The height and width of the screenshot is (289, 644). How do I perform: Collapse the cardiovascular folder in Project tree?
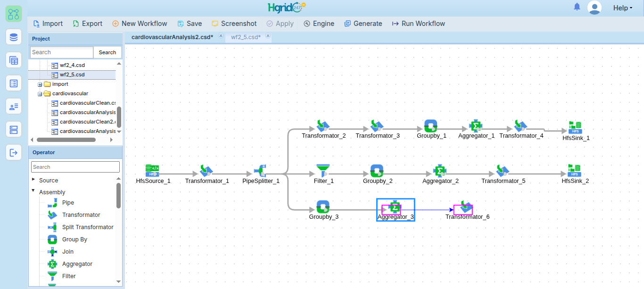40,94
